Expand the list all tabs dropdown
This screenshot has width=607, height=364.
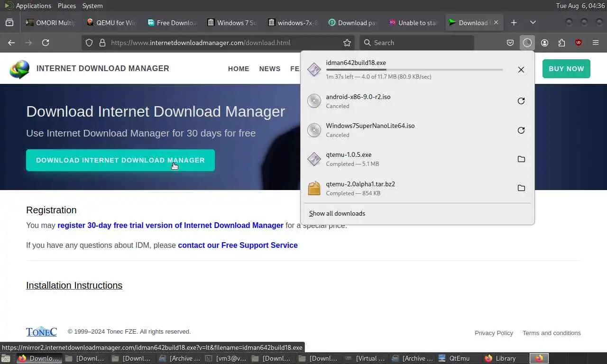533,22
